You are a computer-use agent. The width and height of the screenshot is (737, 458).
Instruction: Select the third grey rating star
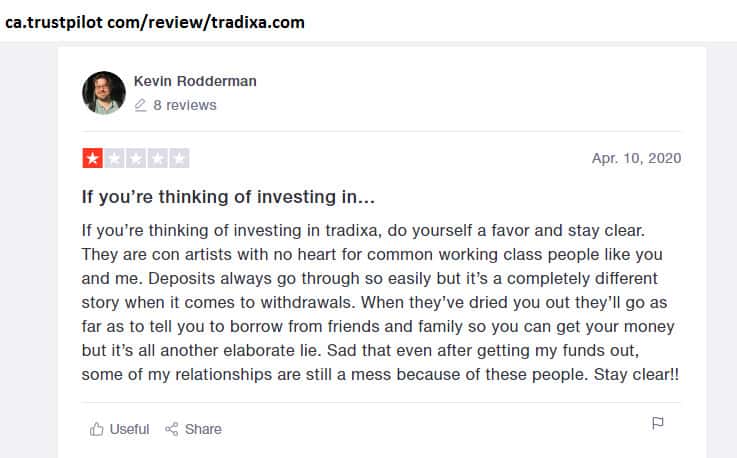click(136, 158)
